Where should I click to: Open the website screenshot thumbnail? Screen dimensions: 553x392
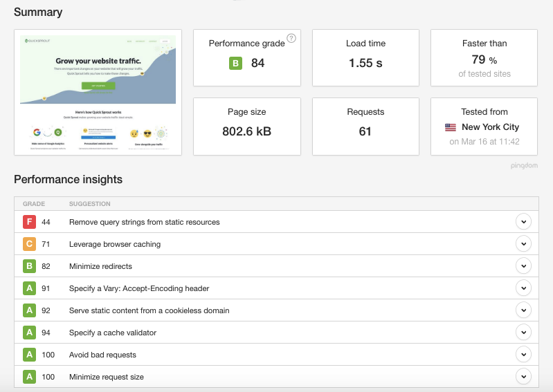coord(98,92)
